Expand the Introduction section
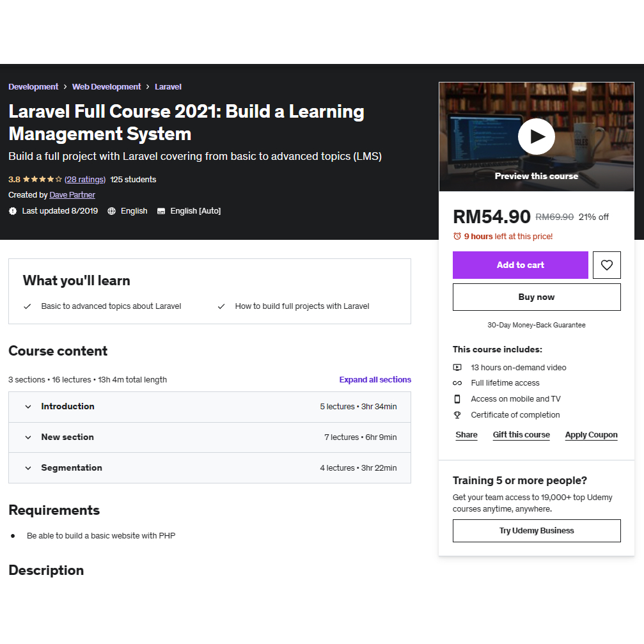The height and width of the screenshot is (644, 644). click(x=28, y=407)
